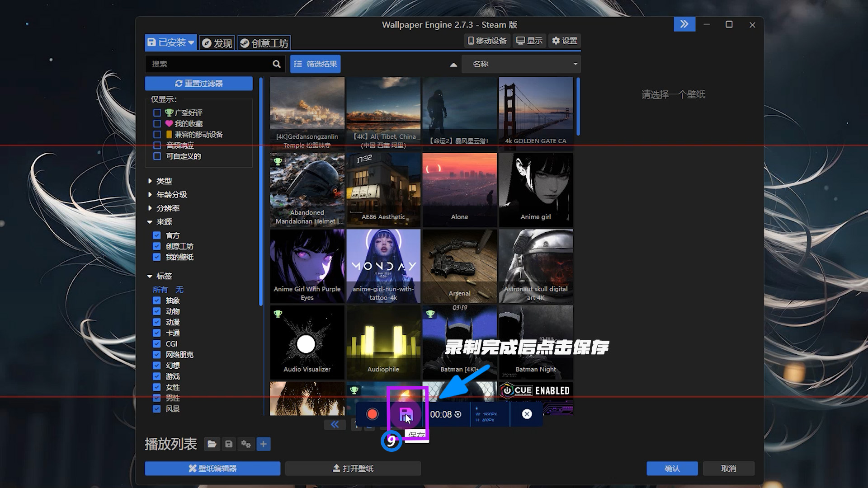The width and height of the screenshot is (868, 488).
Task: Enable 兼容的移动设备 checkbox
Action: pos(157,134)
